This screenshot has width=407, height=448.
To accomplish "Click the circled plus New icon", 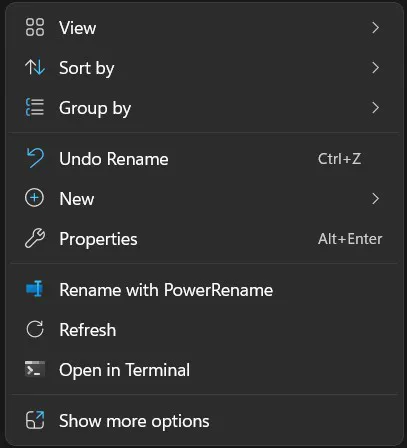I will point(34,198).
